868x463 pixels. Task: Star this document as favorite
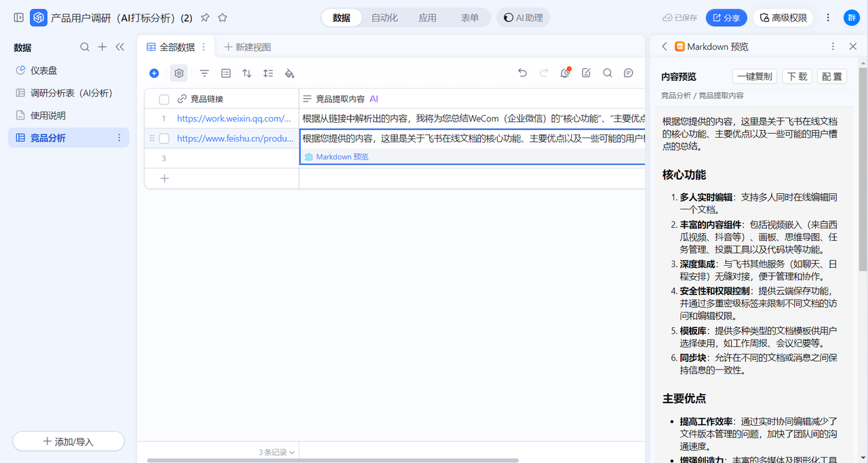click(x=222, y=18)
